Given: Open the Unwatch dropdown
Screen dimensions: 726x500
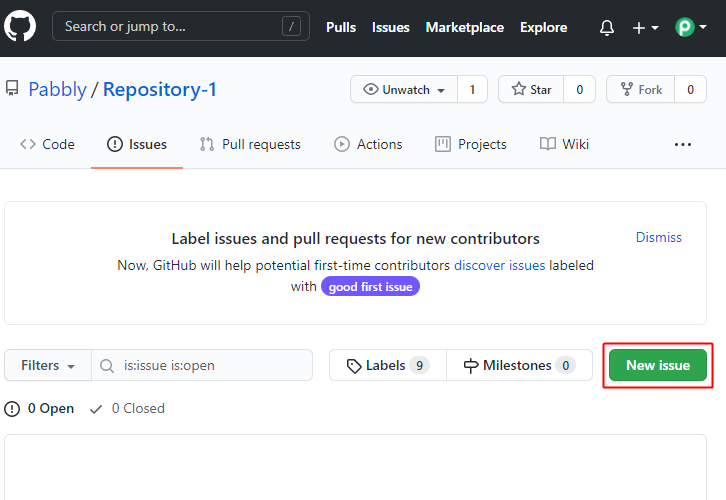Looking at the screenshot, I should tap(404, 89).
